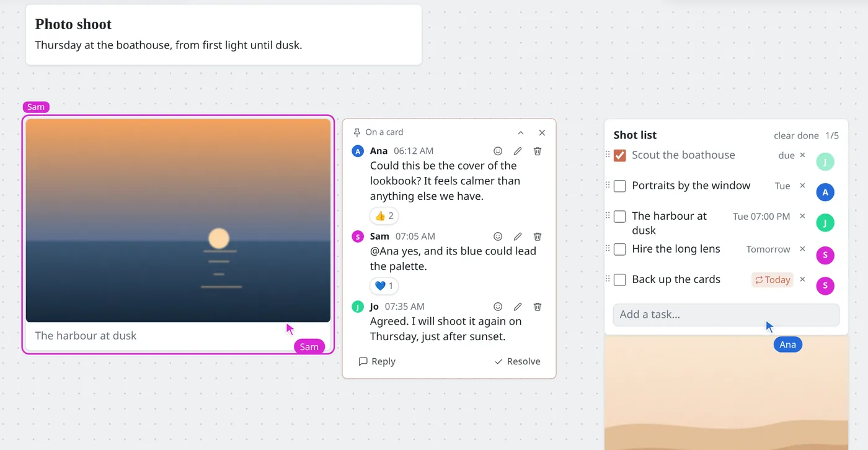Image resolution: width=868 pixels, height=450 pixels.
Task: Delete Sam's comment with trash icon
Action: [538, 236]
